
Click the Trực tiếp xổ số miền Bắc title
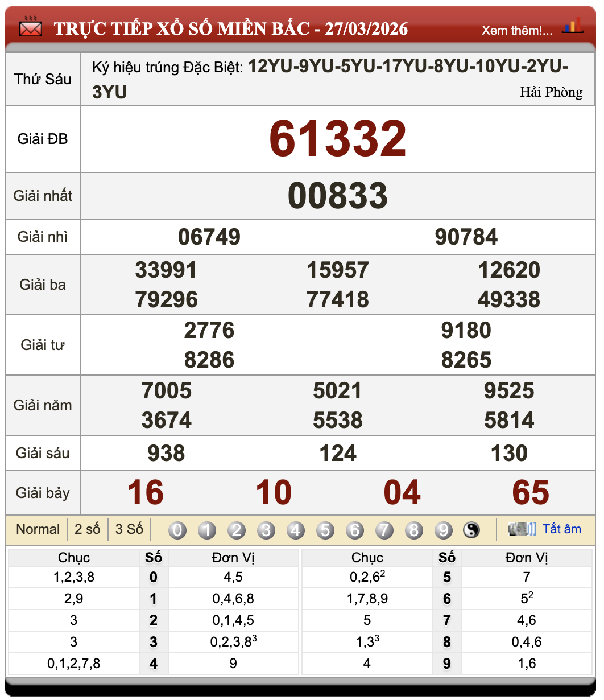pos(230,28)
